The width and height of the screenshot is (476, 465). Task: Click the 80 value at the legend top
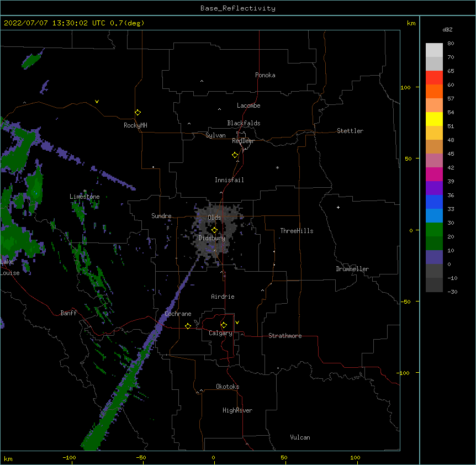point(451,43)
